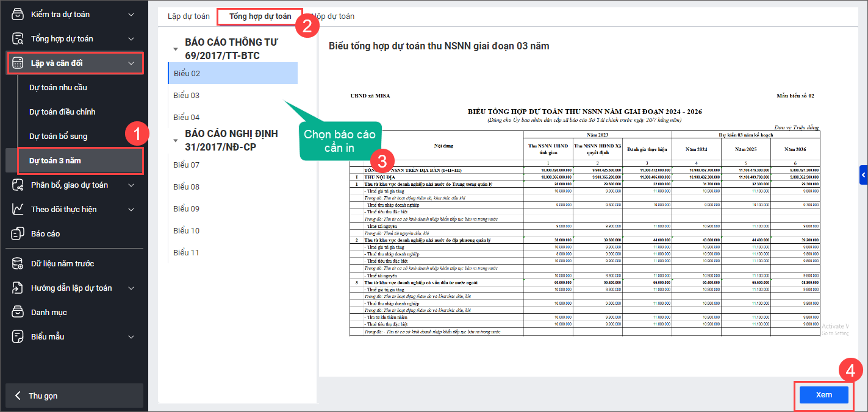Click the Danh mục sidebar icon

coord(18,312)
